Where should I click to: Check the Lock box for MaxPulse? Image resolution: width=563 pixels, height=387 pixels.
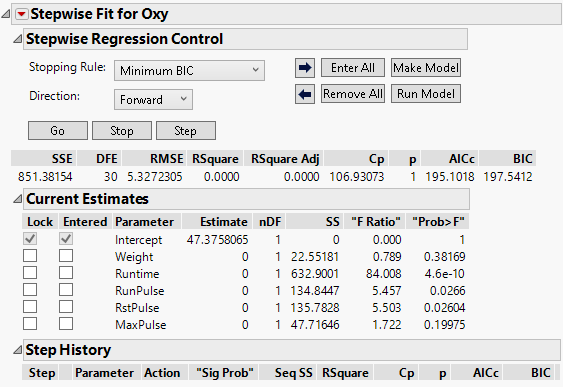(x=30, y=323)
